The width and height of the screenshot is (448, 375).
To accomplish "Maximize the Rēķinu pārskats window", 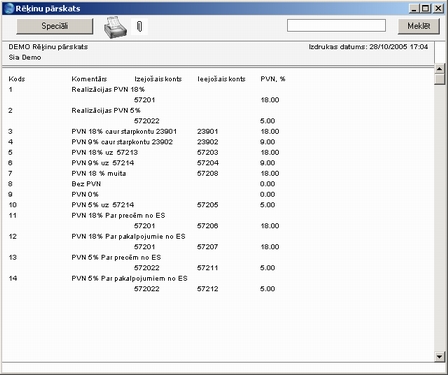I will pos(426,8).
